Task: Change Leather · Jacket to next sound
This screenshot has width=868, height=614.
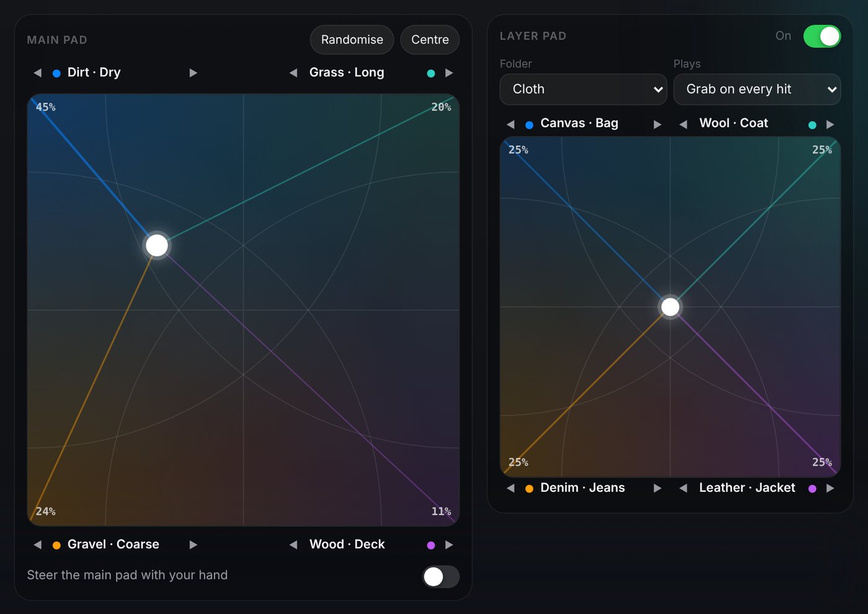Action: coord(830,488)
